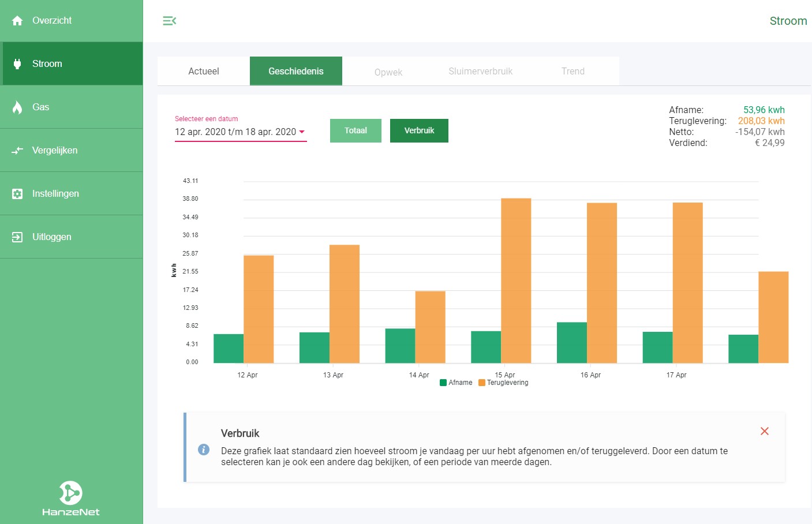Click the 17 Apr Afname bar
Viewport: 812px width, 524px height.
tap(658, 347)
